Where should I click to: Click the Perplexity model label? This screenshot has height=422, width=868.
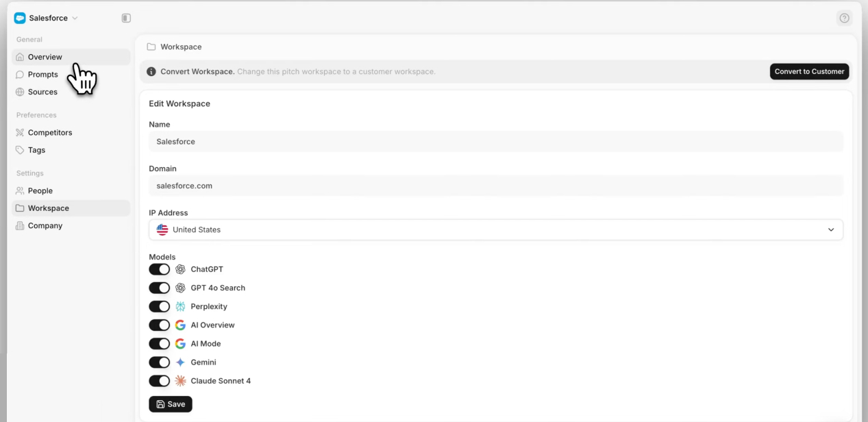(209, 306)
